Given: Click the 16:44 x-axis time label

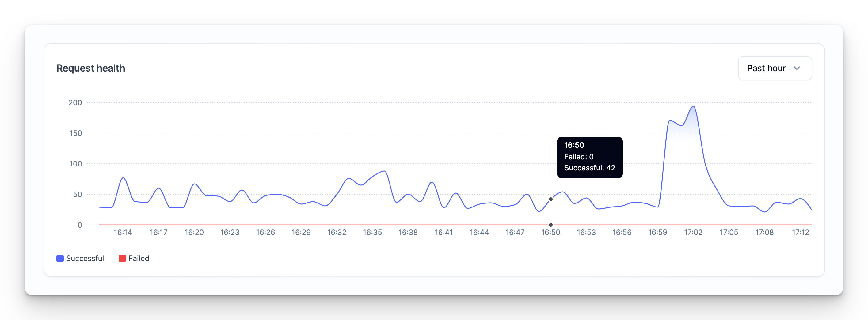Looking at the screenshot, I should 479,233.
